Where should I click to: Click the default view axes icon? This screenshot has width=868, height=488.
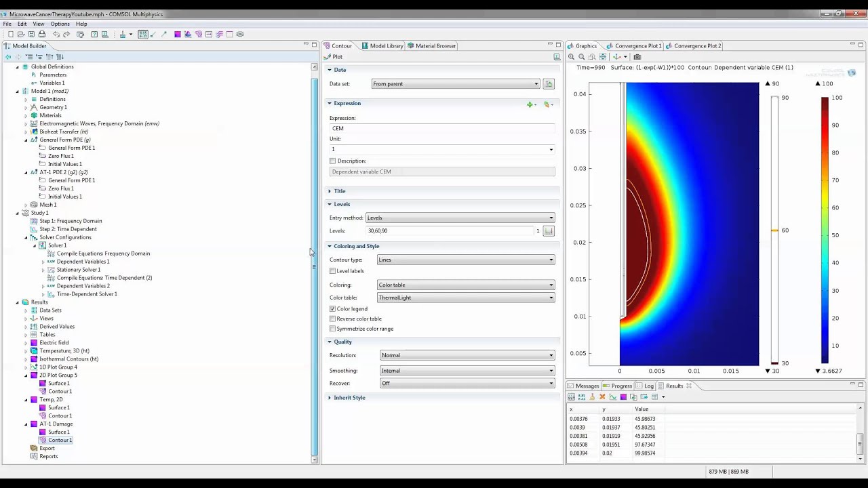[x=616, y=57]
